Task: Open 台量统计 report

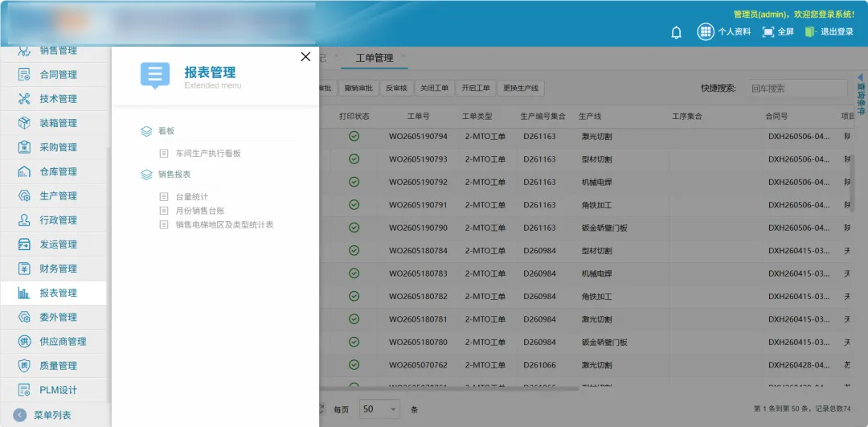Action: click(191, 196)
